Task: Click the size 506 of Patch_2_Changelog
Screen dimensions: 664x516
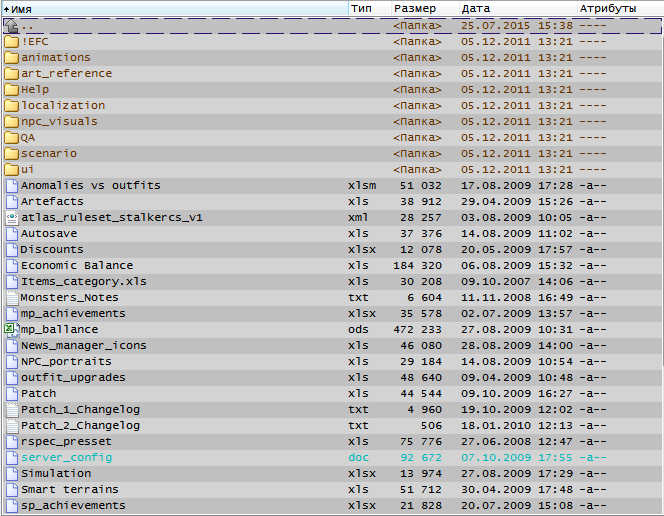Action: pos(431,426)
